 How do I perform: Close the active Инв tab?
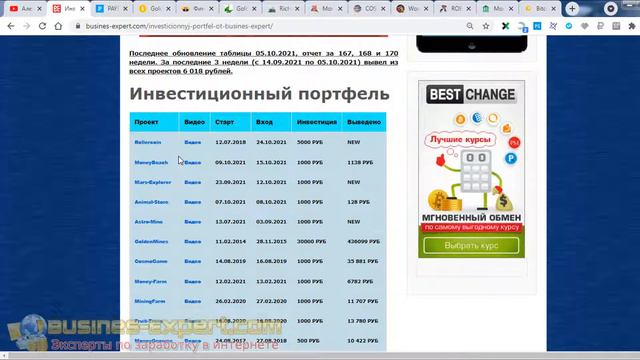tap(82, 9)
